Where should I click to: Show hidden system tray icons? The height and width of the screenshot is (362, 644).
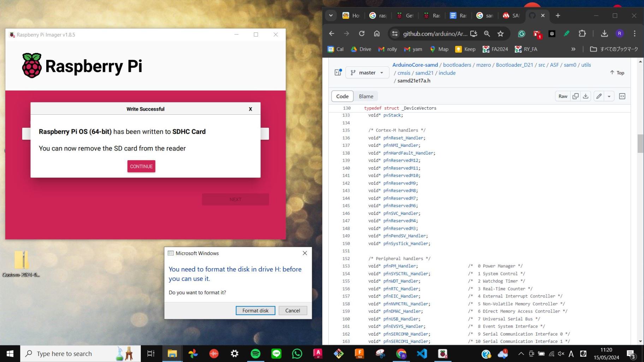(x=521, y=354)
